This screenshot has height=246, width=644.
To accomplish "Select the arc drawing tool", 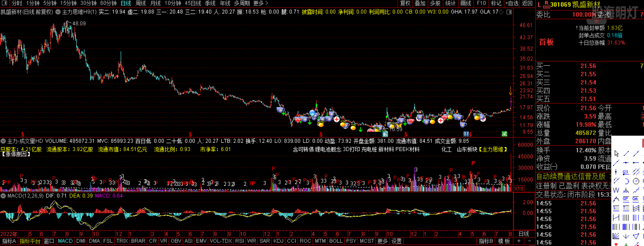I will click(626, 181).
